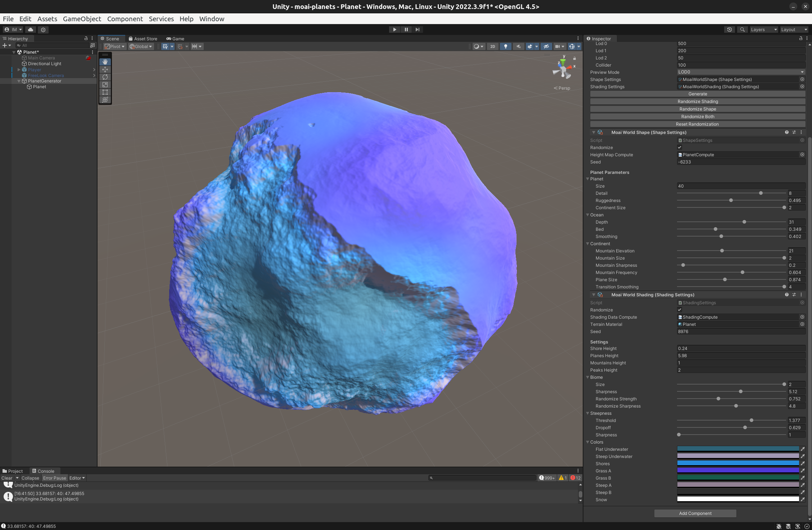Toggle scene view lighting
Viewport: 812px width, 530px height.
tap(506, 46)
